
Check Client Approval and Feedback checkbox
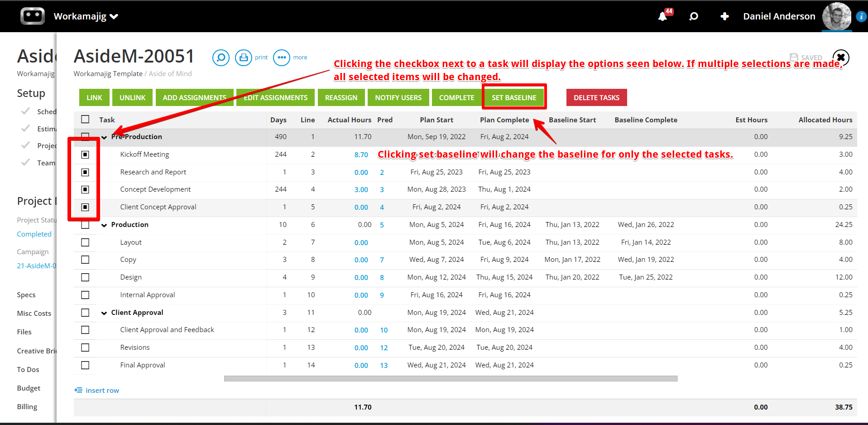click(x=85, y=330)
